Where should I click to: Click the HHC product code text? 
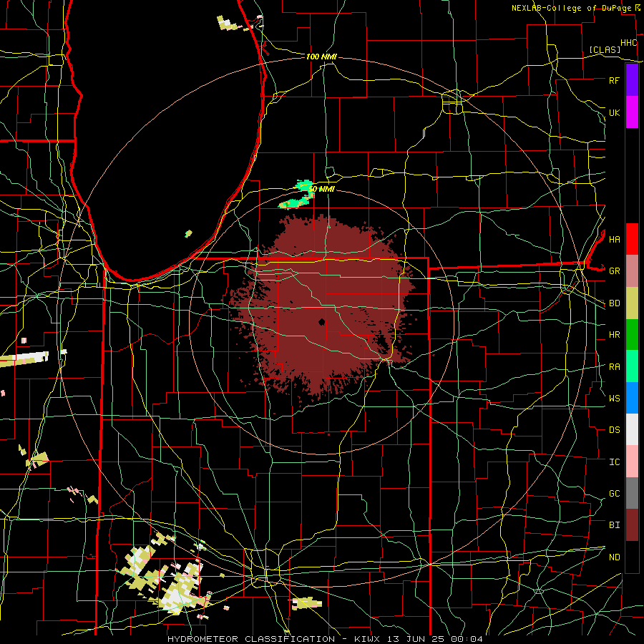pyautogui.click(x=629, y=43)
